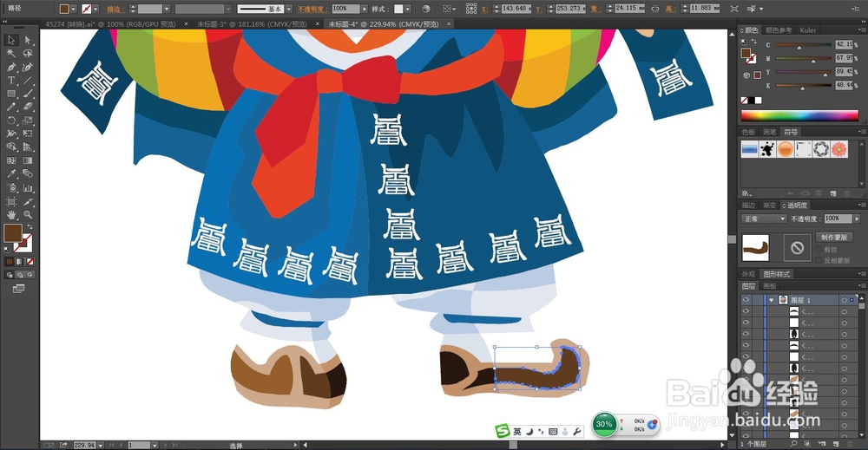Image resolution: width=868 pixels, height=450 pixels.
Task: Select the Lasso tool
Action: [x=27, y=54]
